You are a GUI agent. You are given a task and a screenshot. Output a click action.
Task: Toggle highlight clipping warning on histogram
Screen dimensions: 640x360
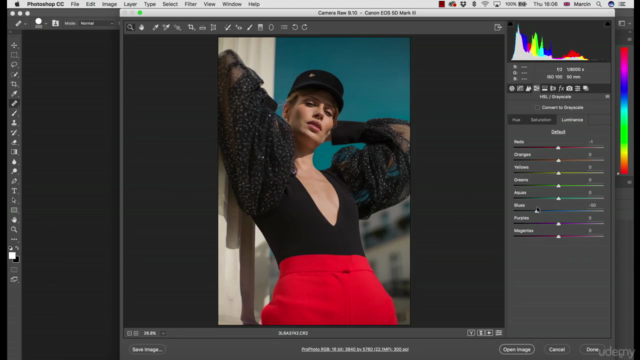(x=607, y=24)
